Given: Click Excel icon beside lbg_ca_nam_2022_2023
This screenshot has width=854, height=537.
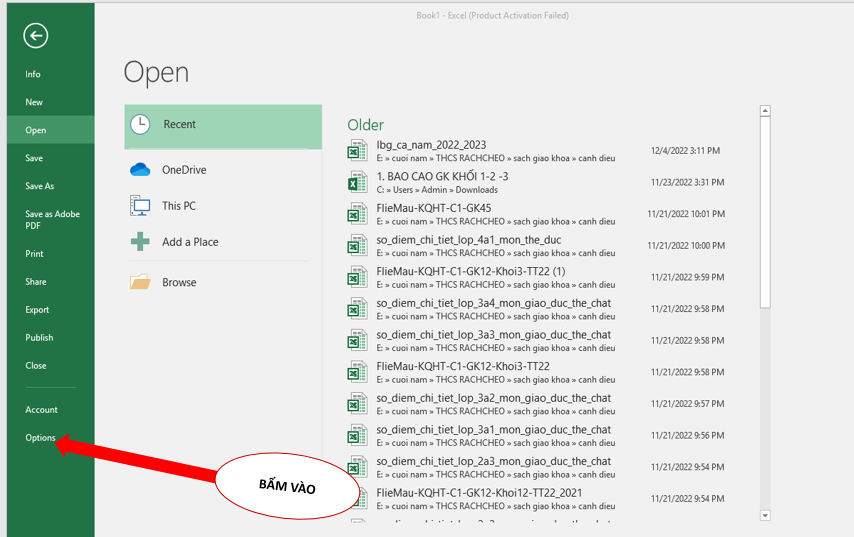Looking at the screenshot, I should [x=357, y=151].
